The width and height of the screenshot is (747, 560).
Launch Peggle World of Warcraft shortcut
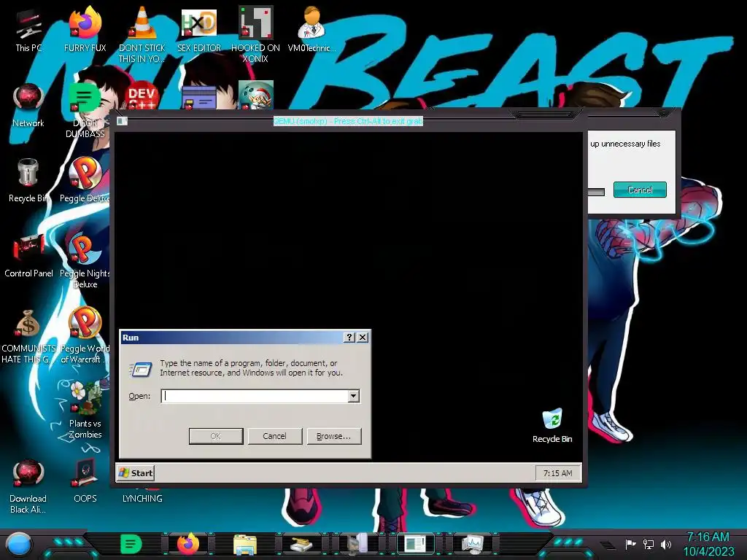[x=85, y=335]
